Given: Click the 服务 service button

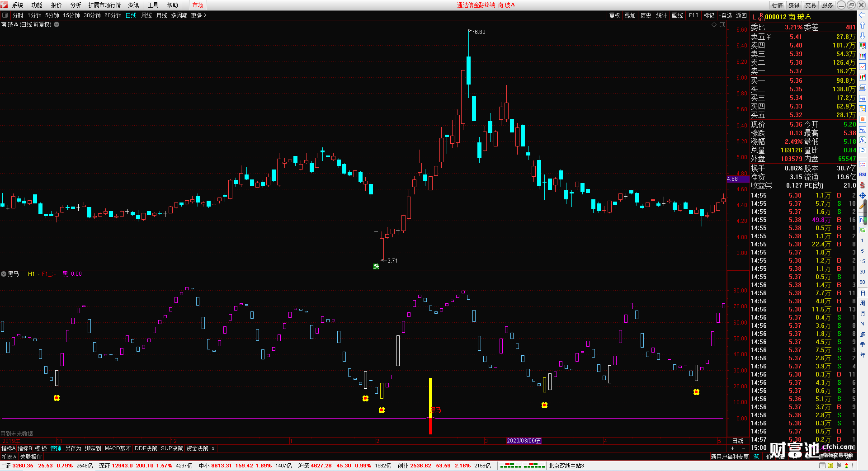Looking at the screenshot, I should pyautogui.click(x=827, y=5).
